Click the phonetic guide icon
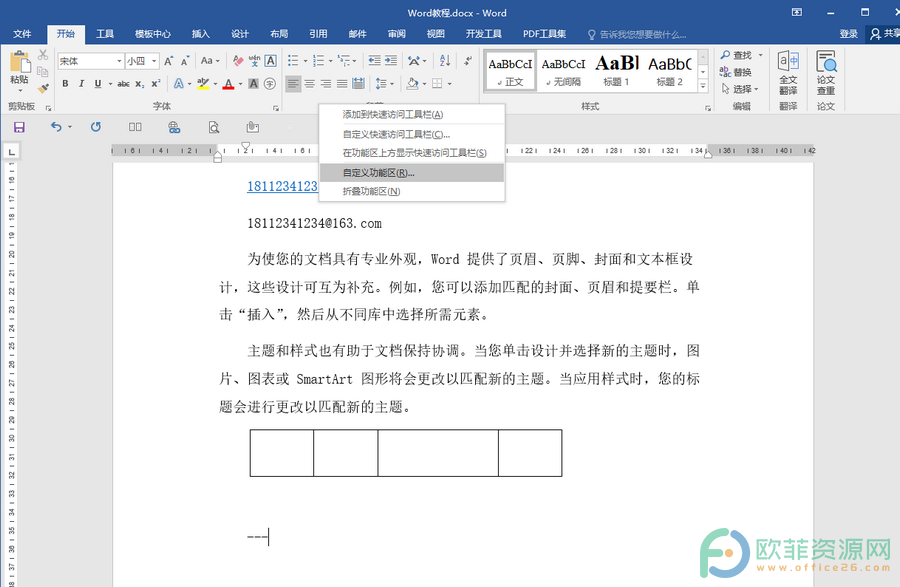The height and width of the screenshot is (587, 900). tap(254, 60)
